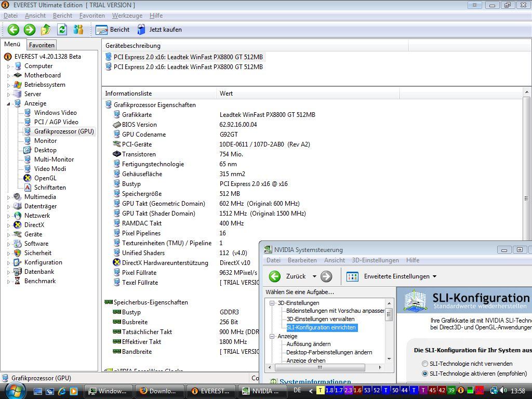532x399 pixels.
Task: Select SLI-Konfiguration einrichten in NVIDIA tree
Action: [321, 327]
